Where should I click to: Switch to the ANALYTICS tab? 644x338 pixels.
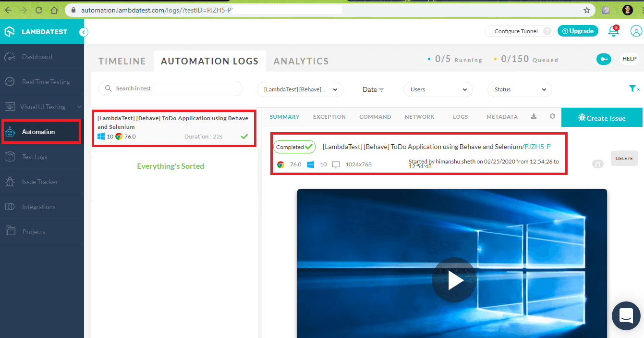[x=301, y=61]
